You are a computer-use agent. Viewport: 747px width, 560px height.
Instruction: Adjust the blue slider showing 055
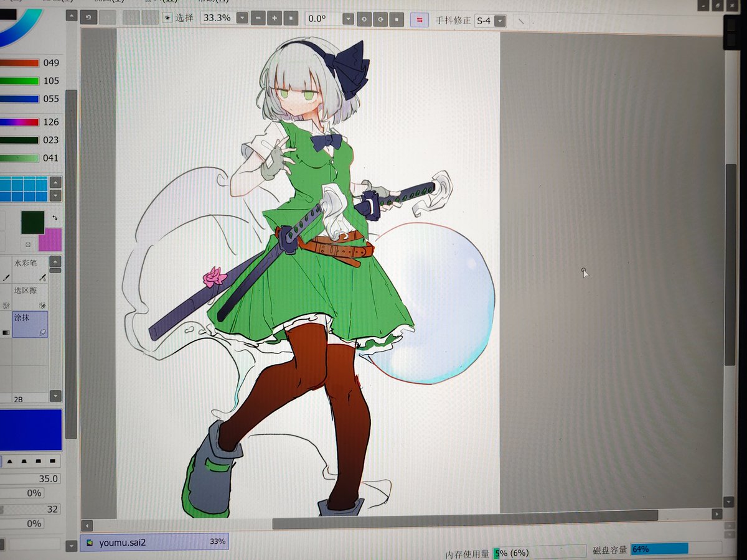point(20,99)
